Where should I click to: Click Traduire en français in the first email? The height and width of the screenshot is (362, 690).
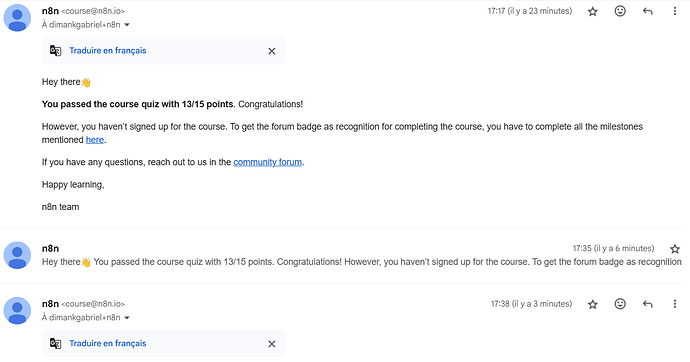[x=107, y=51]
